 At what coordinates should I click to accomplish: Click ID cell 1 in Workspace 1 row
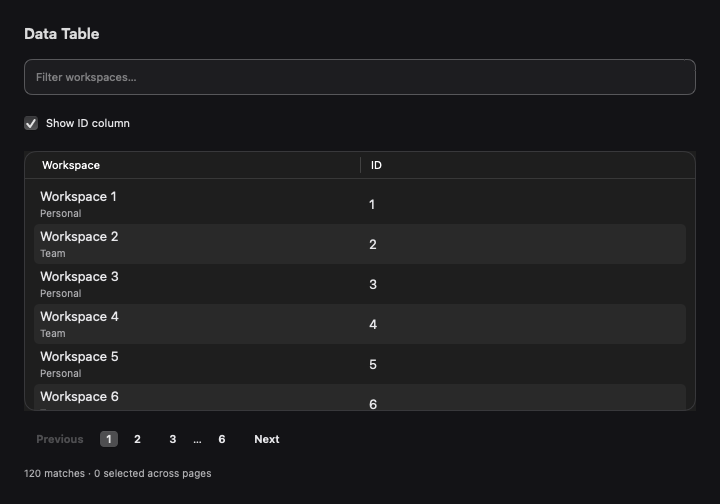(372, 204)
